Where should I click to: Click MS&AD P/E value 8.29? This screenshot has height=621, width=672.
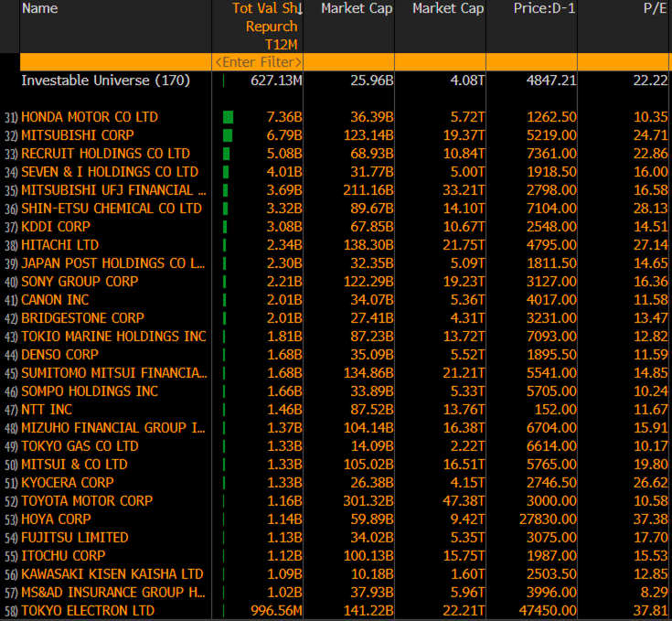[x=654, y=593]
